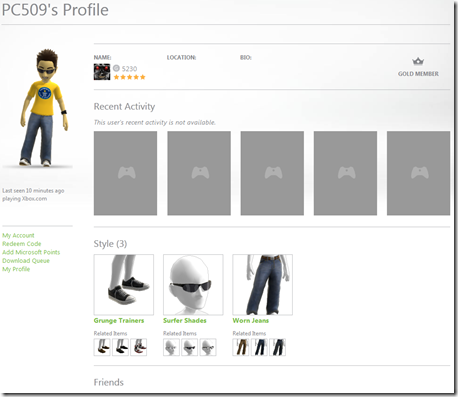This screenshot has height=397, width=458.
Task: Open the Grunge Trainers item link
Action: (119, 320)
